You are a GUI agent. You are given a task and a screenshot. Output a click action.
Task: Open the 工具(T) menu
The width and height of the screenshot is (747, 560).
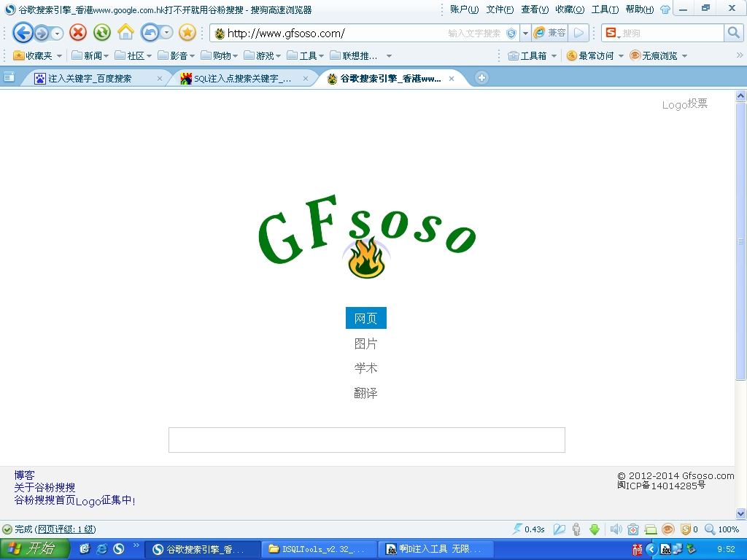[x=605, y=9]
